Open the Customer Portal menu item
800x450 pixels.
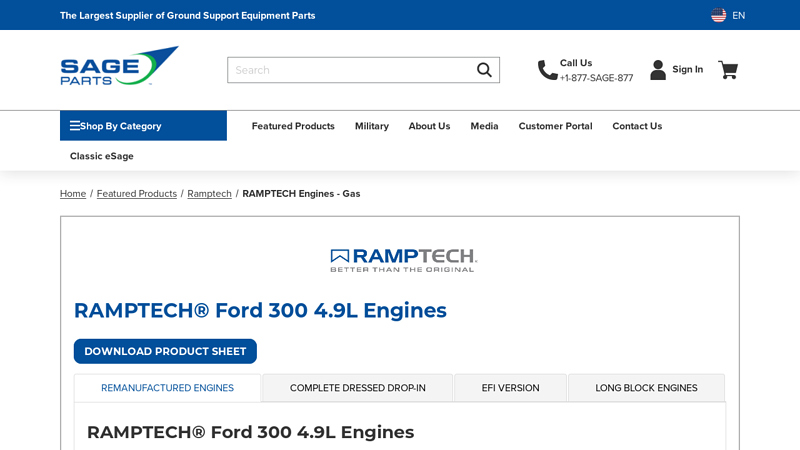coord(555,126)
